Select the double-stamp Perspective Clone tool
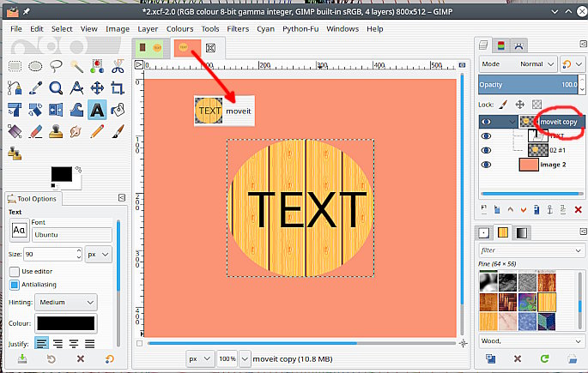Image resolution: width=588 pixels, height=373 pixels. [15, 153]
